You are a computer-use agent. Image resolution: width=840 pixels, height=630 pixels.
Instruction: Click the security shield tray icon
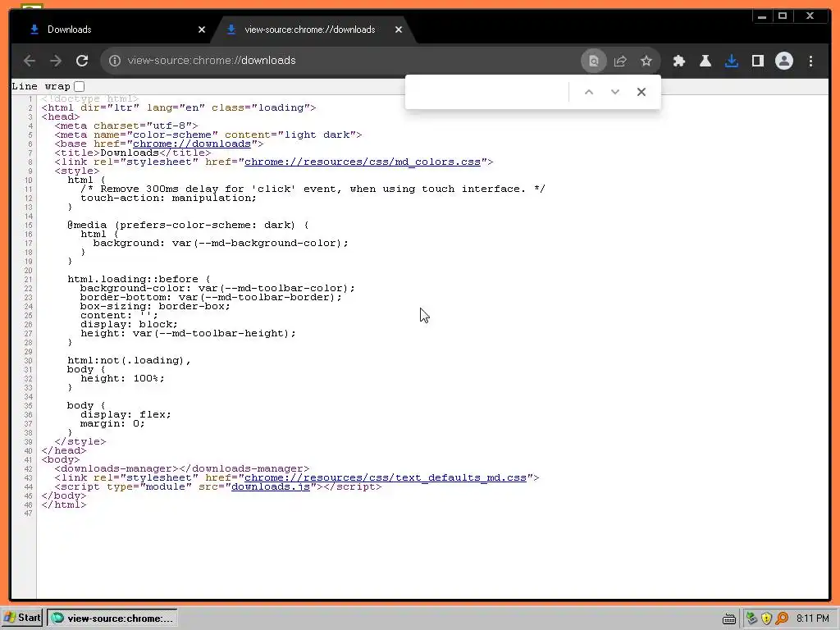[767, 619]
